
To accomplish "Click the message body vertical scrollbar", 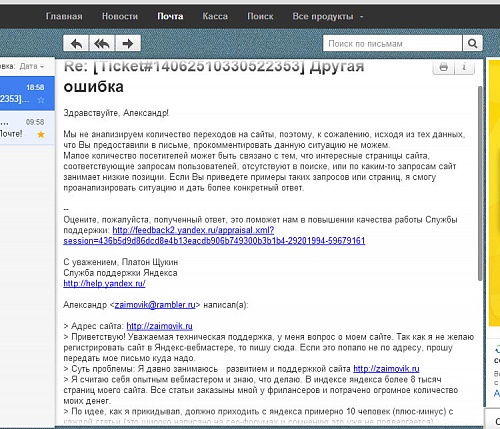I will pos(480,183).
